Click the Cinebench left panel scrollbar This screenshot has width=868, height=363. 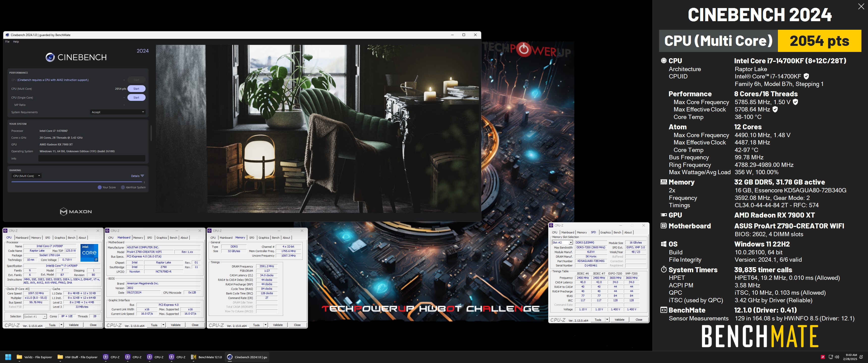[x=151, y=133]
